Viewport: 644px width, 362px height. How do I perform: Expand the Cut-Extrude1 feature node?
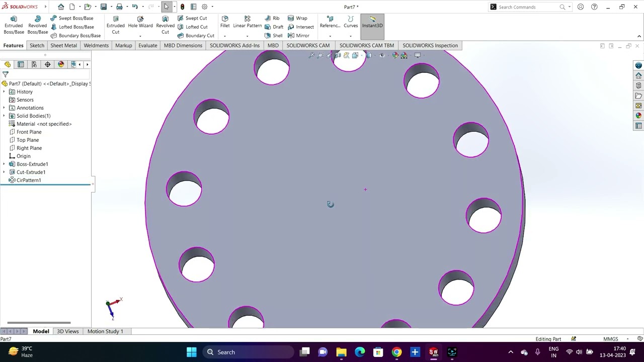4,172
